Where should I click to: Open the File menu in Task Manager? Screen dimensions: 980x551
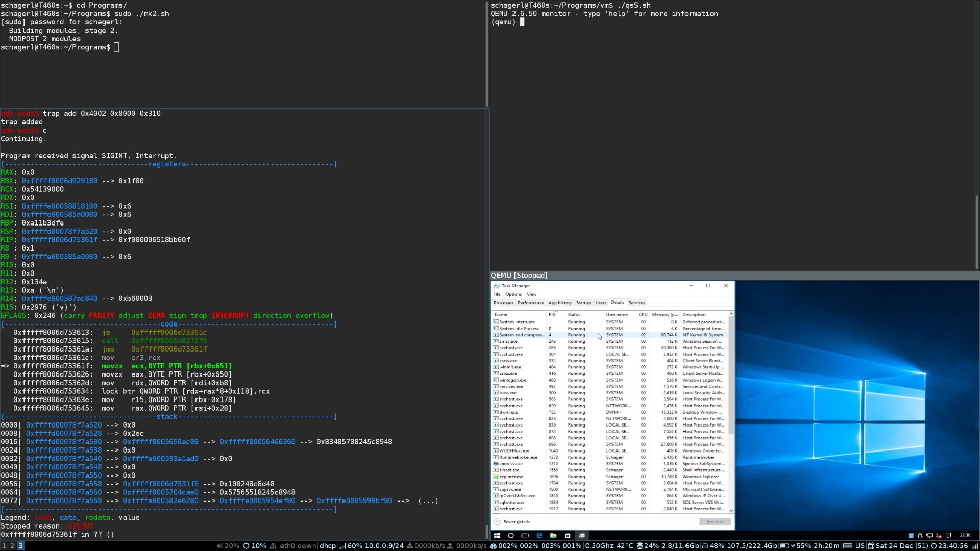[x=497, y=294]
